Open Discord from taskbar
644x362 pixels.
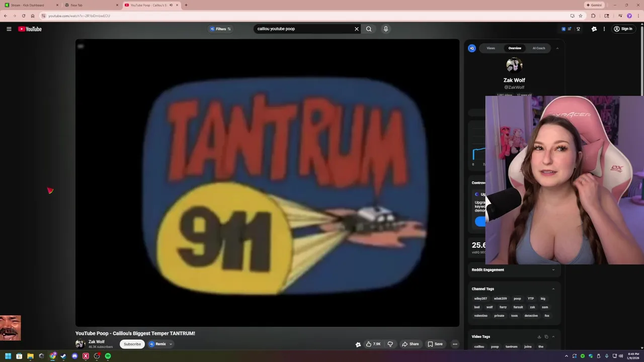tap(74, 356)
